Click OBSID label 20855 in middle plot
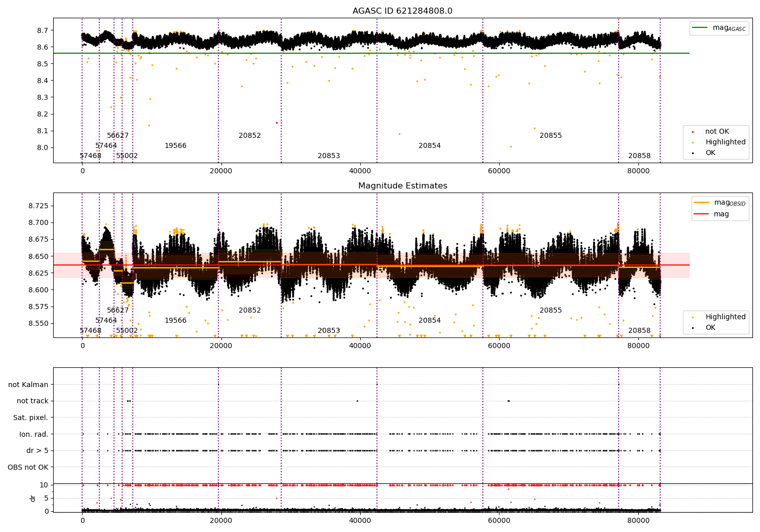Screen dimensions: 760x532 [551, 311]
